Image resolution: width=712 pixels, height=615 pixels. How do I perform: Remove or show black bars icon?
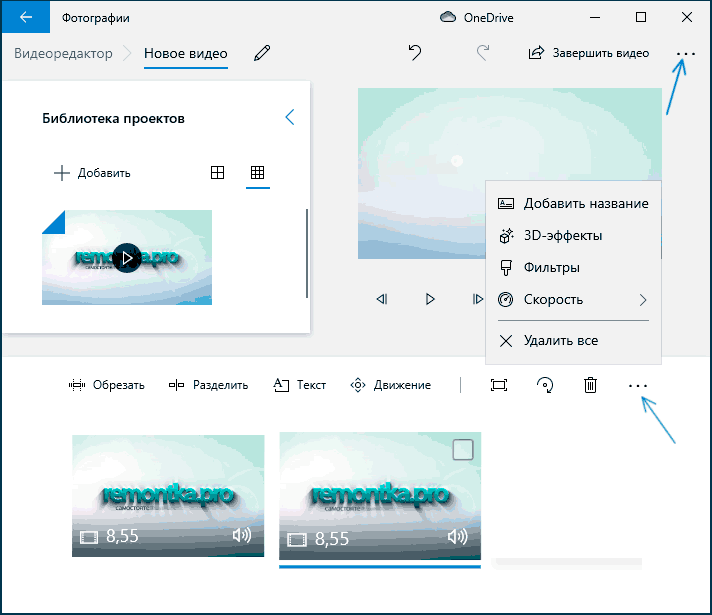point(499,385)
